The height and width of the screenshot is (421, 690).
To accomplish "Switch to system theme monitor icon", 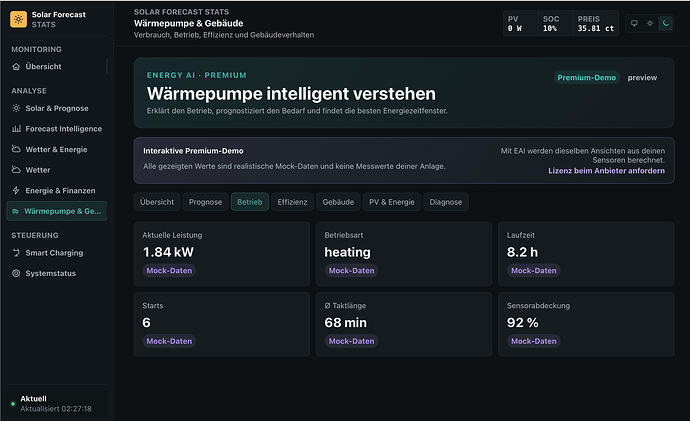I will tap(634, 23).
